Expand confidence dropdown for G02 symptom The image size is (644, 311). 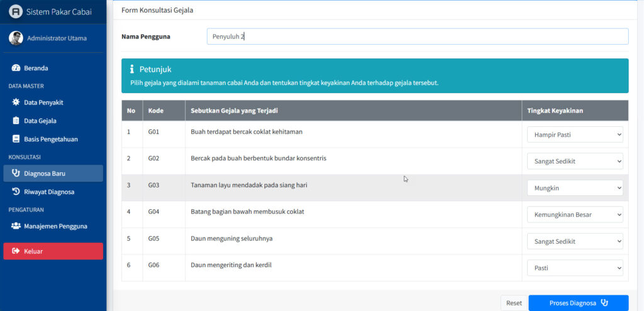[x=575, y=161]
